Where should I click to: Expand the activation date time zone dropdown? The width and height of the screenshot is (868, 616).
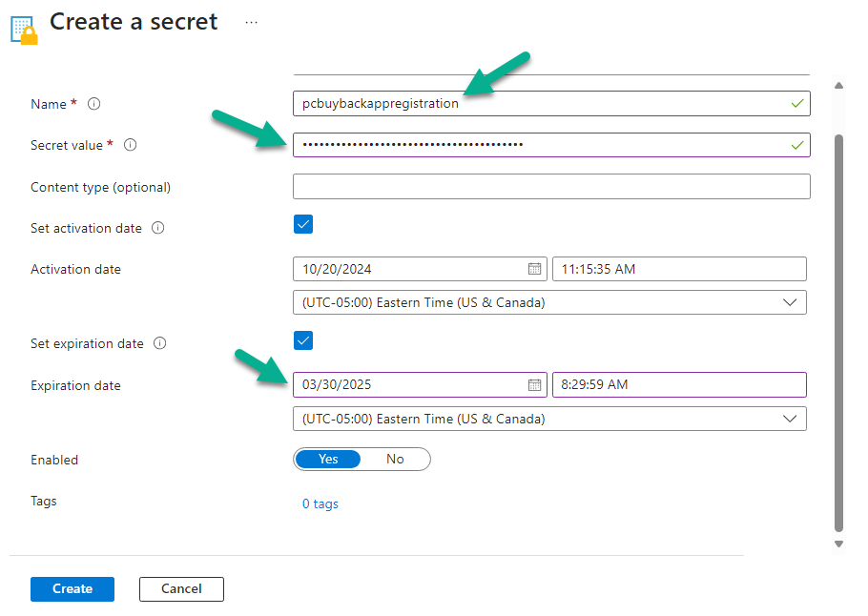[x=549, y=302]
